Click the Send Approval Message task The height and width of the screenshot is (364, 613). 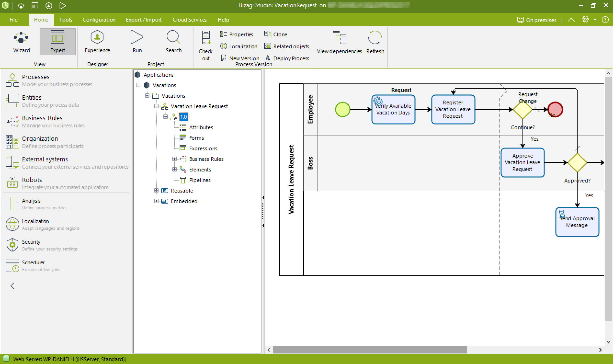(x=577, y=222)
